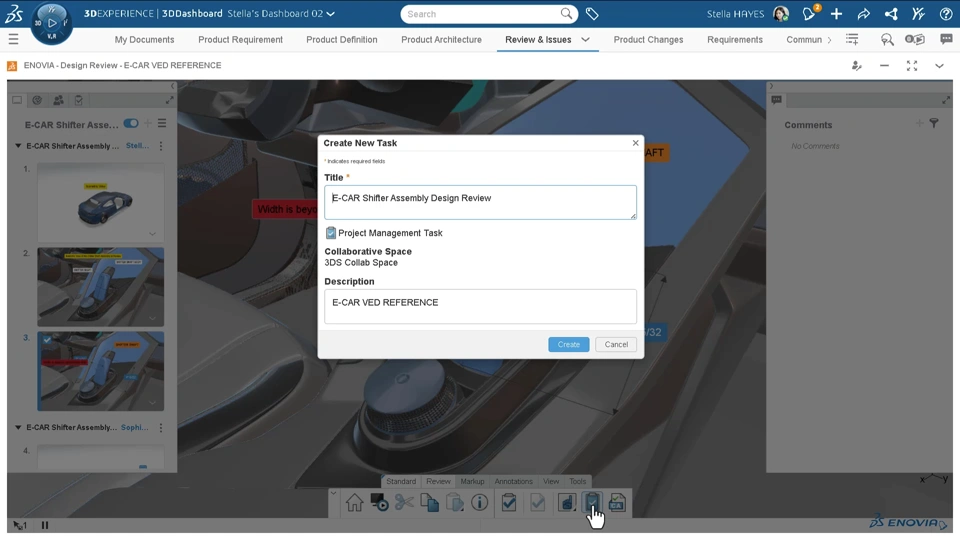Click into the Title text field
The height and width of the screenshot is (540, 960).
click(481, 202)
